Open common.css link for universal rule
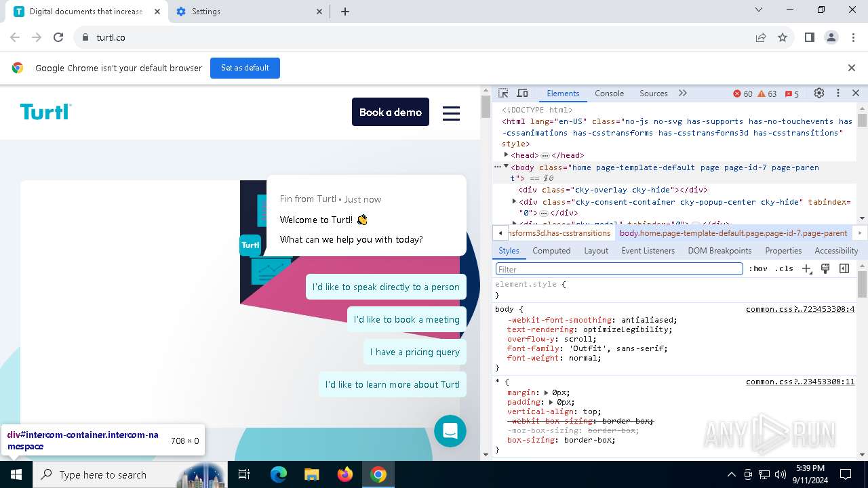 (800, 382)
